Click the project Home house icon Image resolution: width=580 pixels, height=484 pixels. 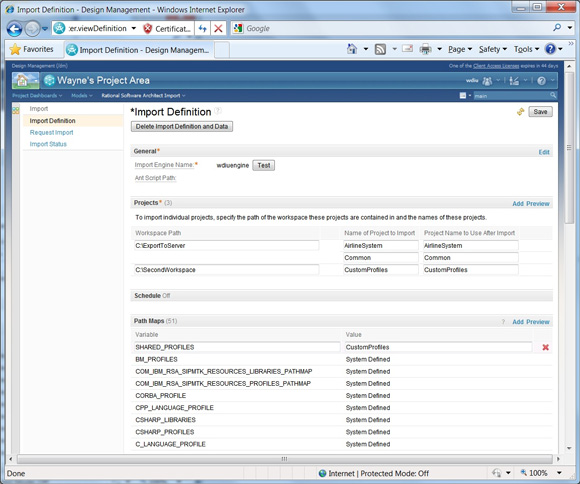click(x=25, y=80)
